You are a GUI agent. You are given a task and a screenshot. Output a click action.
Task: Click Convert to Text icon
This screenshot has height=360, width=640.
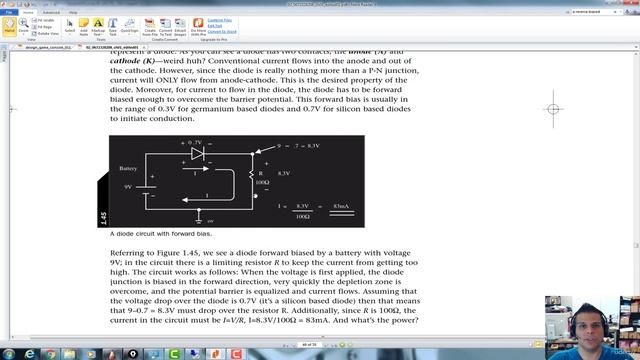click(165, 27)
